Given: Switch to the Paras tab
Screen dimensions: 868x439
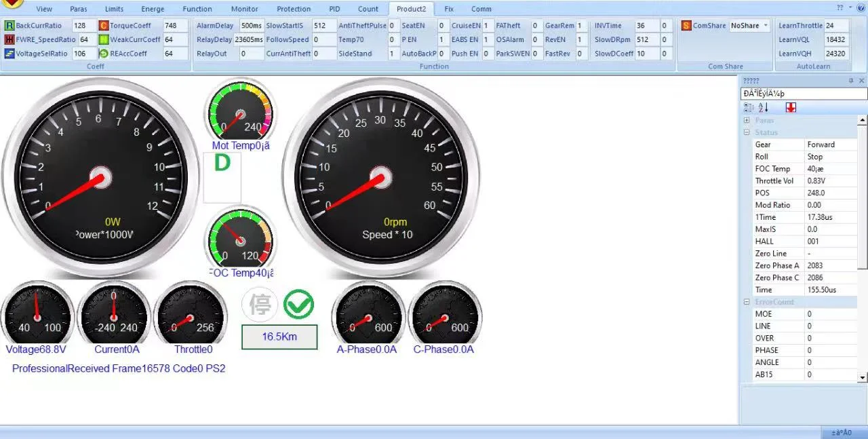Looking at the screenshot, I should pos(78,9).
